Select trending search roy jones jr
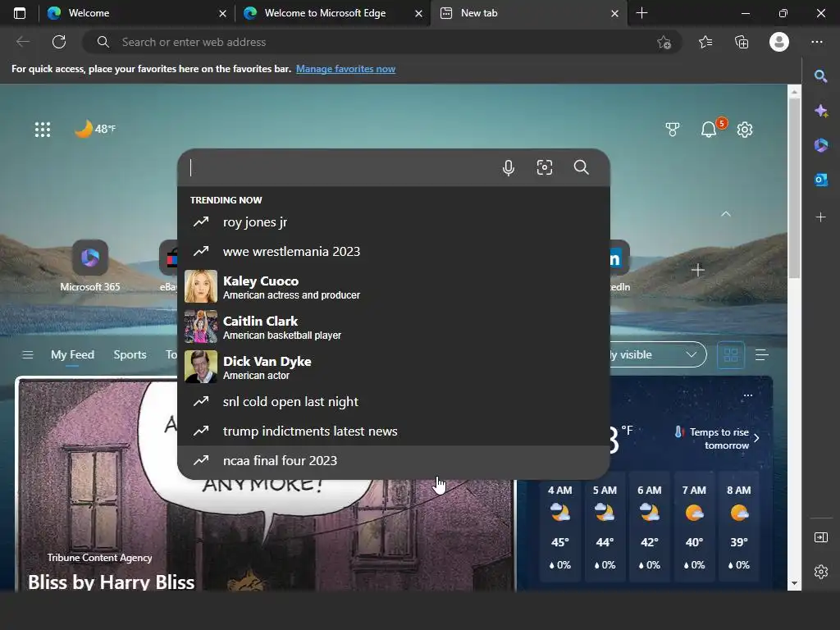Image resolution: width=840 pixels, height=630 pixels. [x=393, y=221]
